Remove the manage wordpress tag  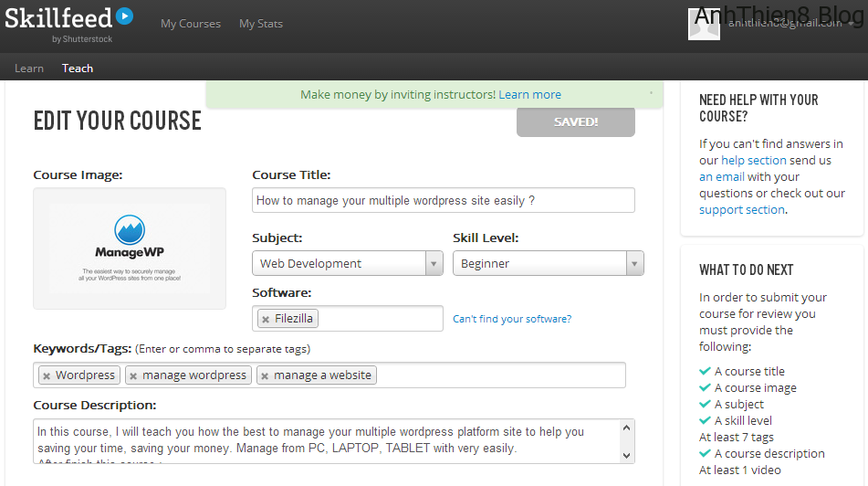[133, 375]
